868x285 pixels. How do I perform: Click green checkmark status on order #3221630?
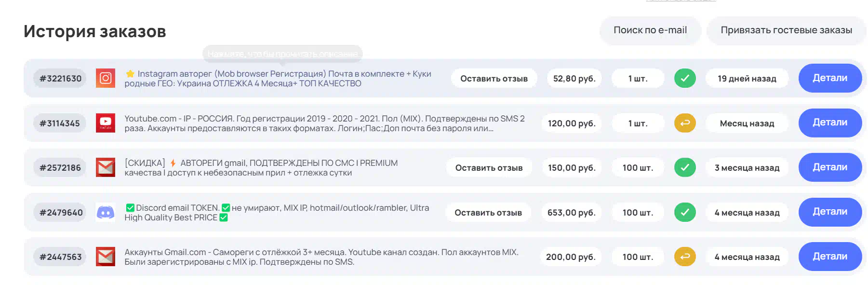(684, 78)
